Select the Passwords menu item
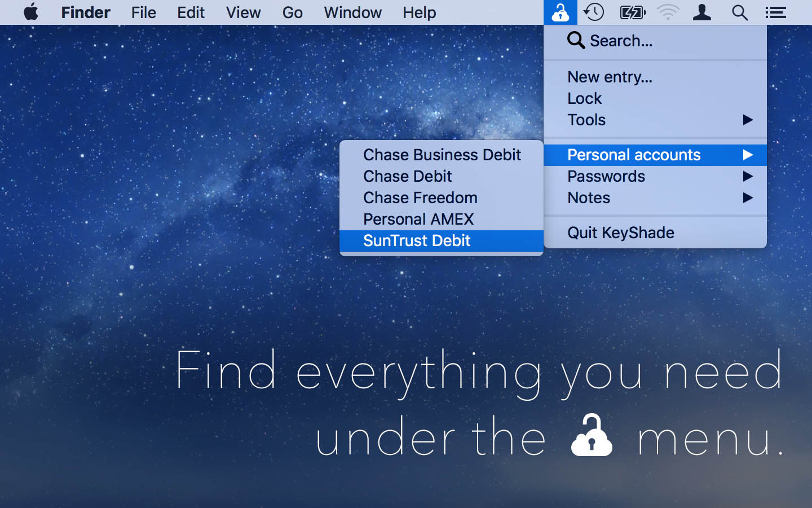The height and width of the screenshot is (508, 812). (655, 176)
